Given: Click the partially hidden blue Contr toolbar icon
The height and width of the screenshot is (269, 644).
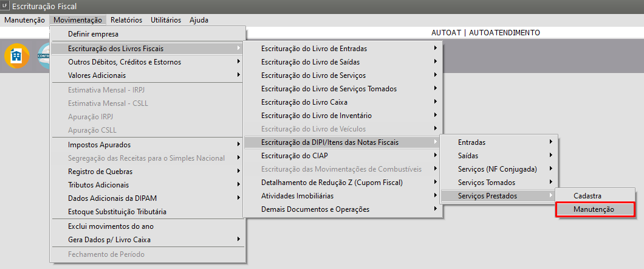Looking at the screenshot, I should coord(44,56).
